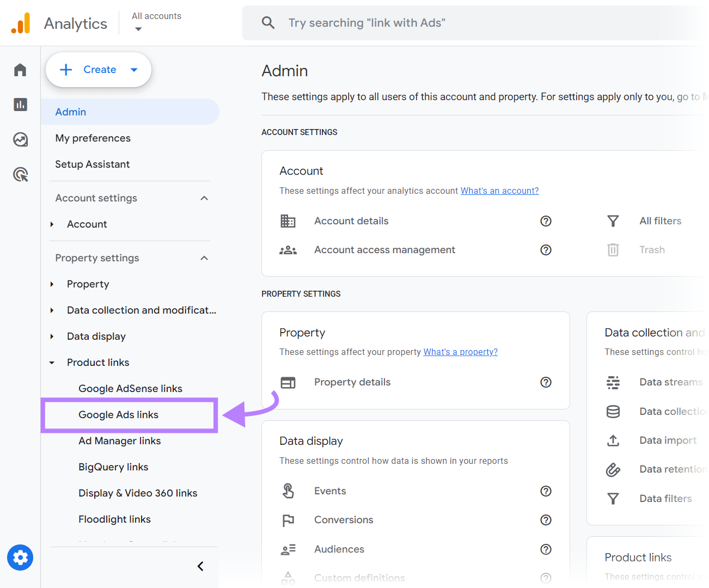Open Account access management via its people icon
Image resolution: width=709 pixels, height=588 pixels.
(288, 250)
